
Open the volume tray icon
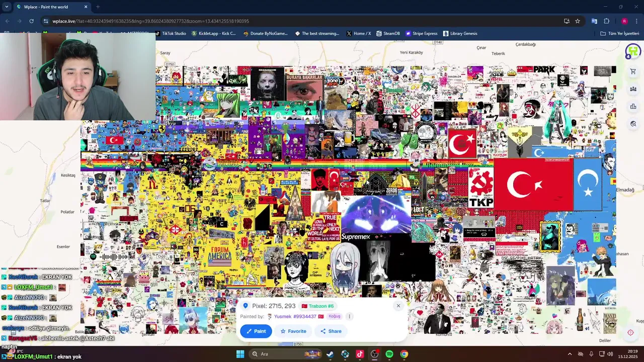click(610, 354)
